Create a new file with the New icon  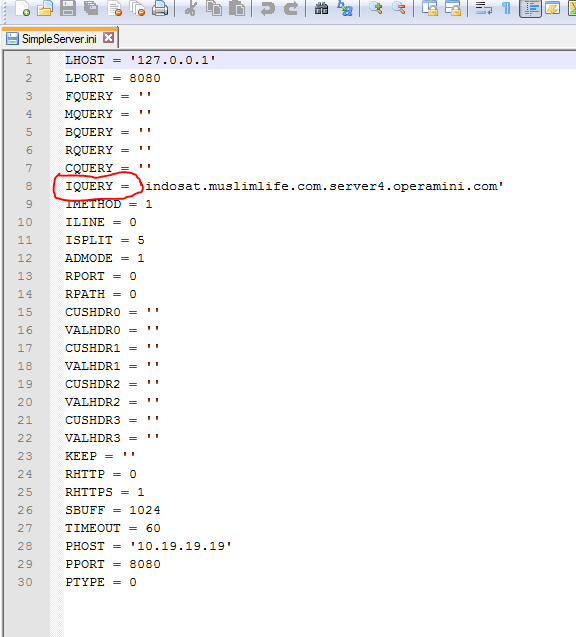coord(22,8)
